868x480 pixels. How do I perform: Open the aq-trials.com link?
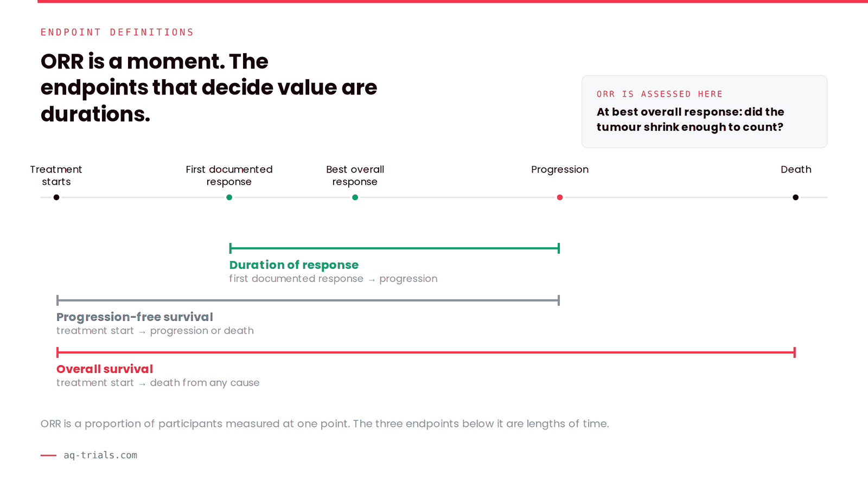(x=100, y=455)
